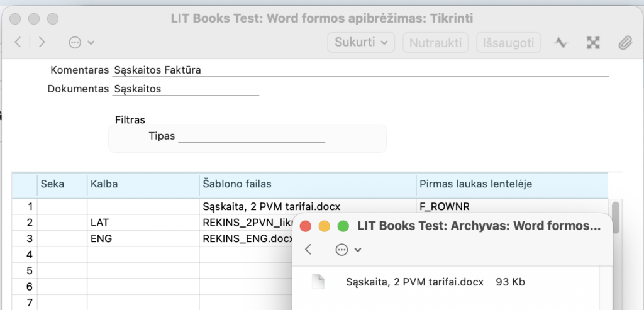The width and height of the screenshot is (644, 310).
Task: Select the Kalba column header
Action: click(x=143, y=184)
